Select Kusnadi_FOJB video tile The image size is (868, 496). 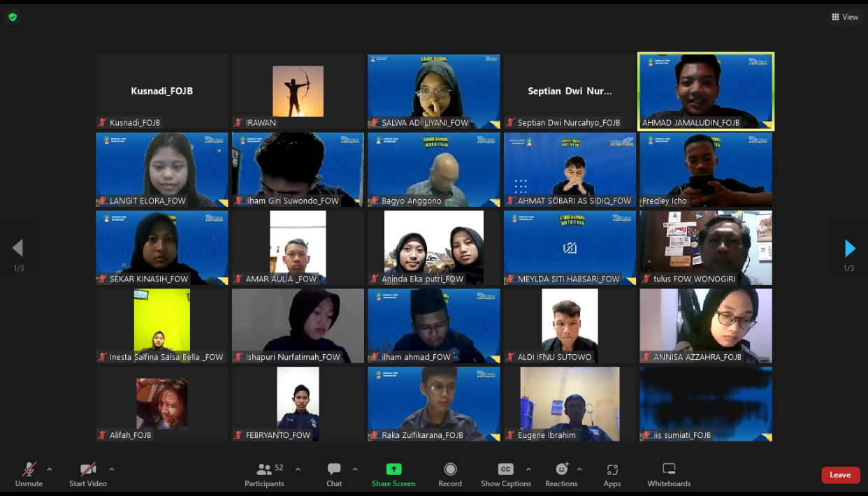click(x=162, y=92)
